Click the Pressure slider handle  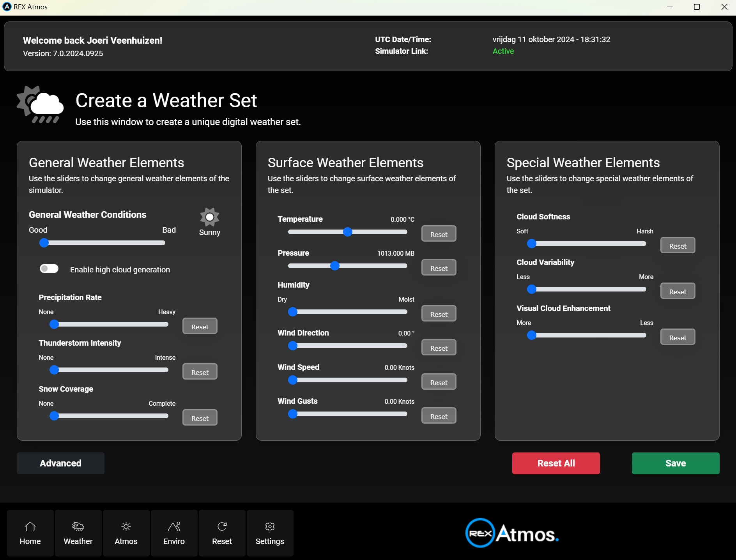335,266
